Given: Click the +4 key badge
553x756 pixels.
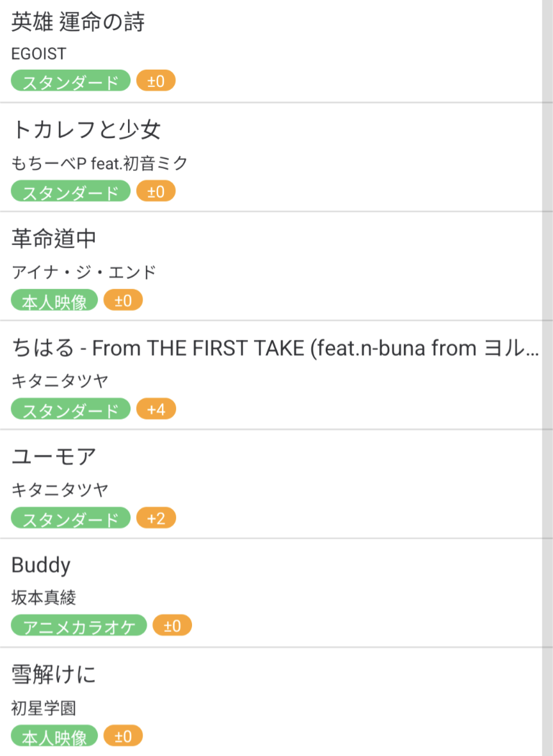Looking at the screenshot, I should click(156, 409).
